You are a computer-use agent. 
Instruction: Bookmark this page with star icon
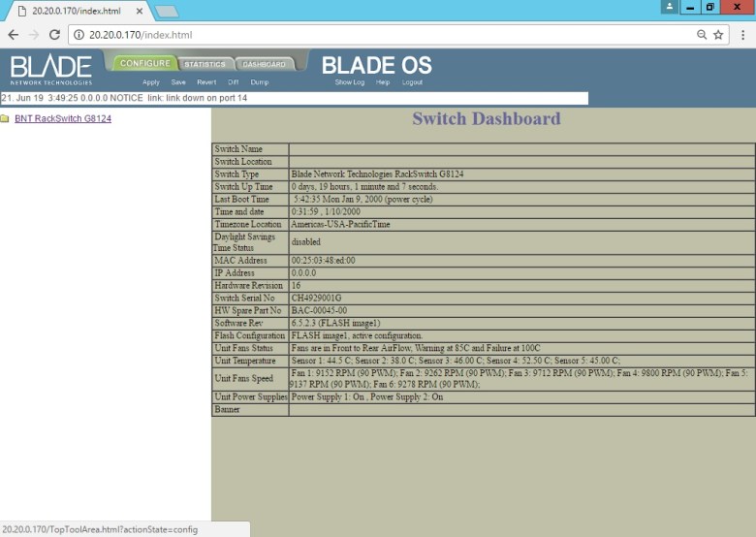(x=718, y=34)
